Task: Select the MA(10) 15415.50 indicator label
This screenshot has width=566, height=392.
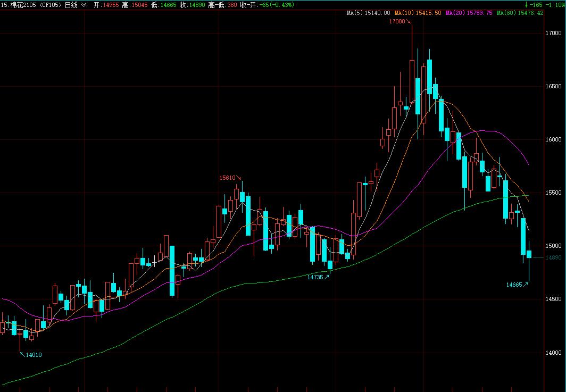Action: [418, 13]
